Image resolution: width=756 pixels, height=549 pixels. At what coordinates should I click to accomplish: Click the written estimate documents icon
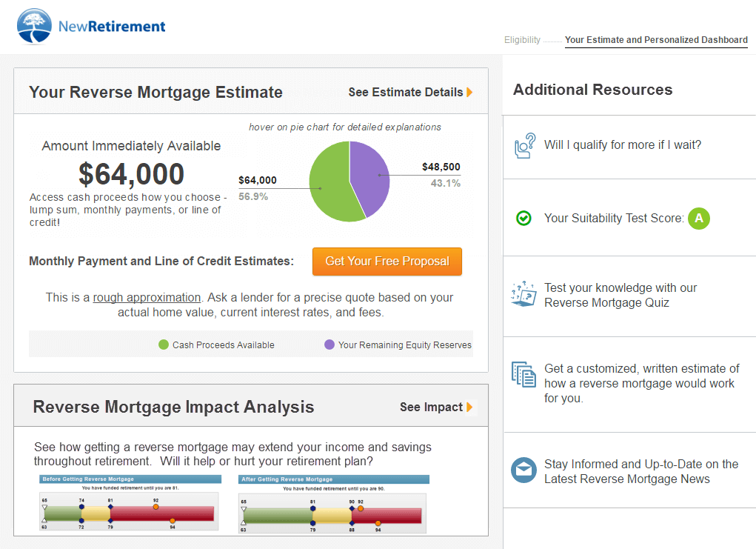[x=524, y=375]
